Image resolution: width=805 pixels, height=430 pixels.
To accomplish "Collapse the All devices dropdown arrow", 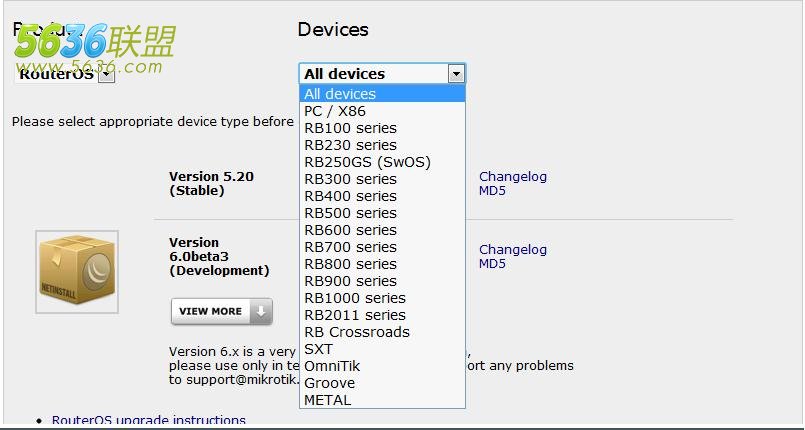I will coord(455,74).
